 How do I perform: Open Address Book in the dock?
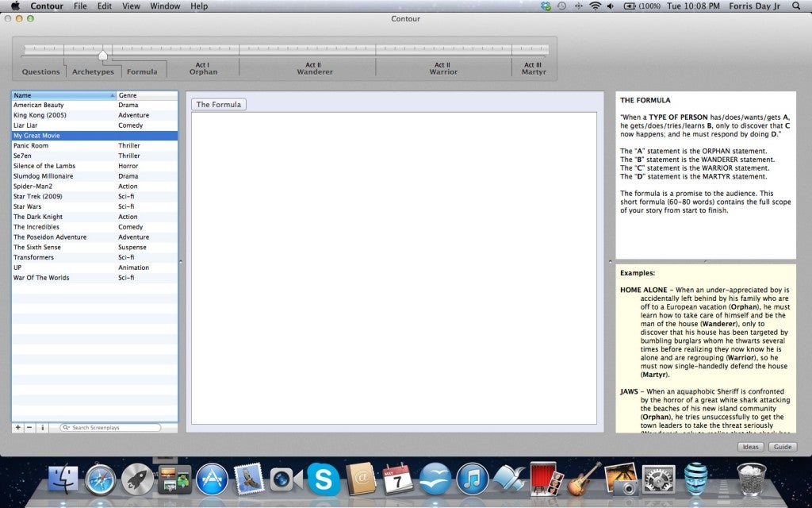361,479
